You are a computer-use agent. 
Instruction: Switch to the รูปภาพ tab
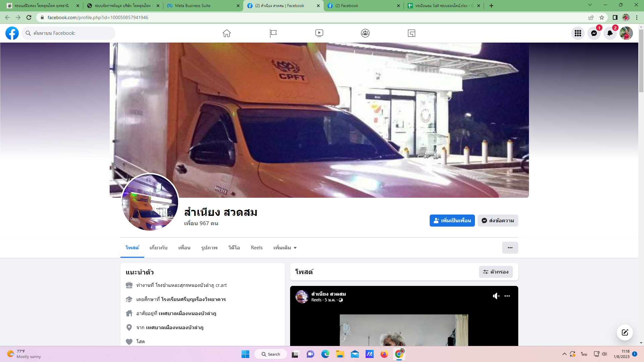(x=209, y=248)
